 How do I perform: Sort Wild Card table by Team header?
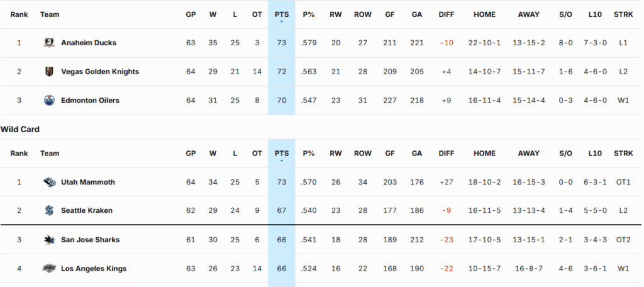click(x=50, y=154)
